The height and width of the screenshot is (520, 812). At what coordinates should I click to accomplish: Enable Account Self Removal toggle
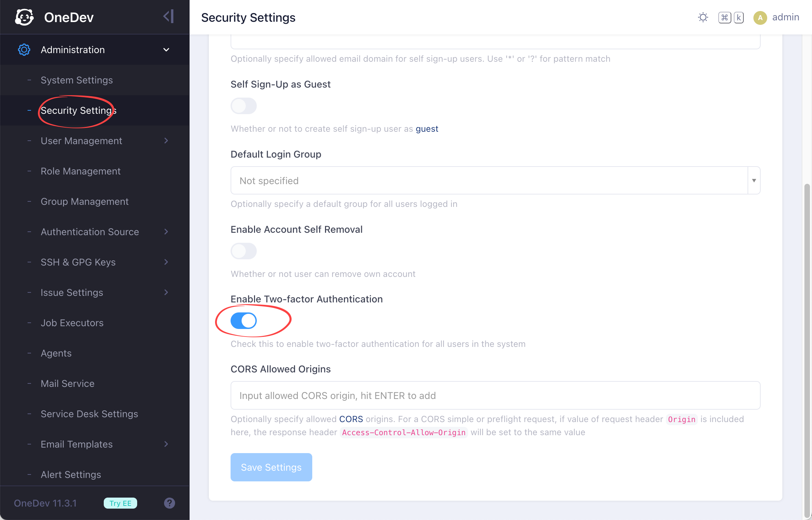click(244, 251)
